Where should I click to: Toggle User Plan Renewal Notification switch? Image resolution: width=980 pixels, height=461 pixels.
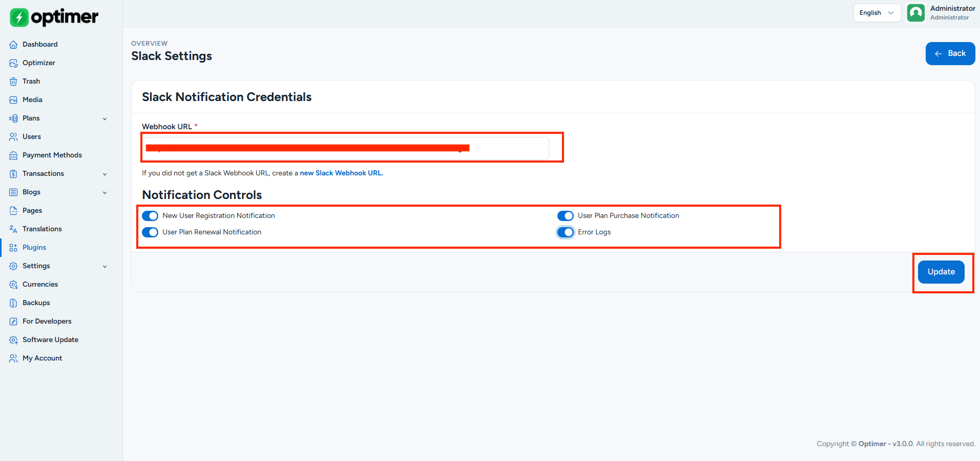point(150,232)
